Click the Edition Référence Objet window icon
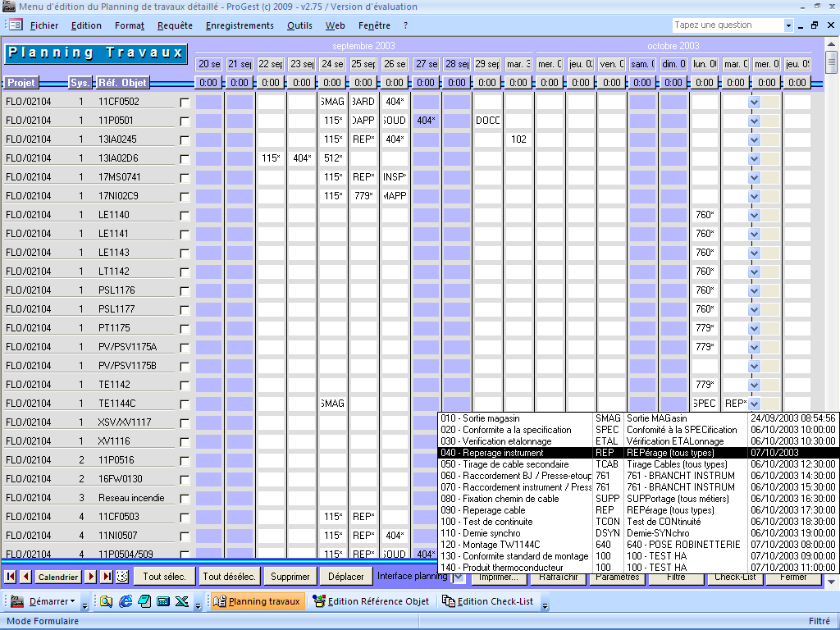The width and height of the screenshot is (840, 630). pos(319,601)
